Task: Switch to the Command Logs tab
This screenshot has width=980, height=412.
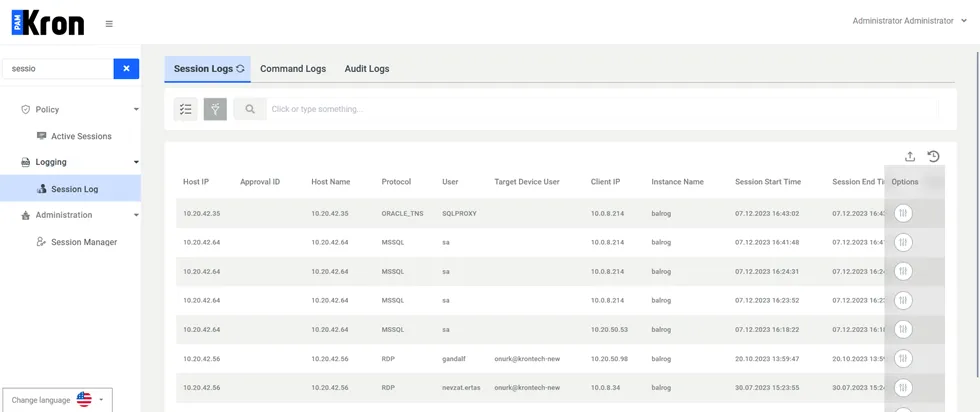Action: pos(293,69)
